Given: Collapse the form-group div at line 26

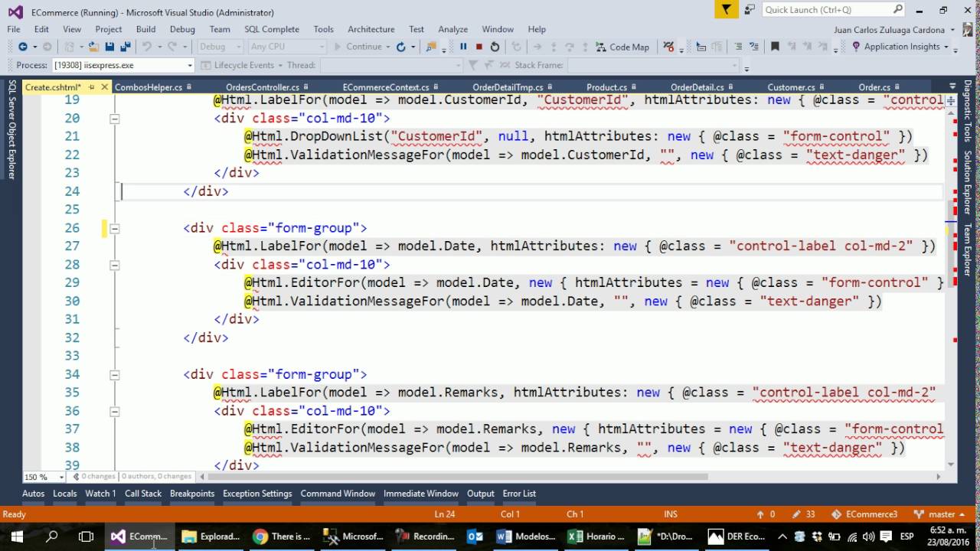Looking at the screenshot, I should (114, 228).
